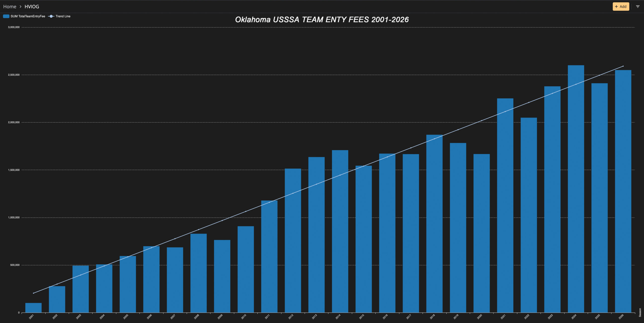Select the 2026 bar
Viewport: 644px width, 323px height.
point(623,191)
